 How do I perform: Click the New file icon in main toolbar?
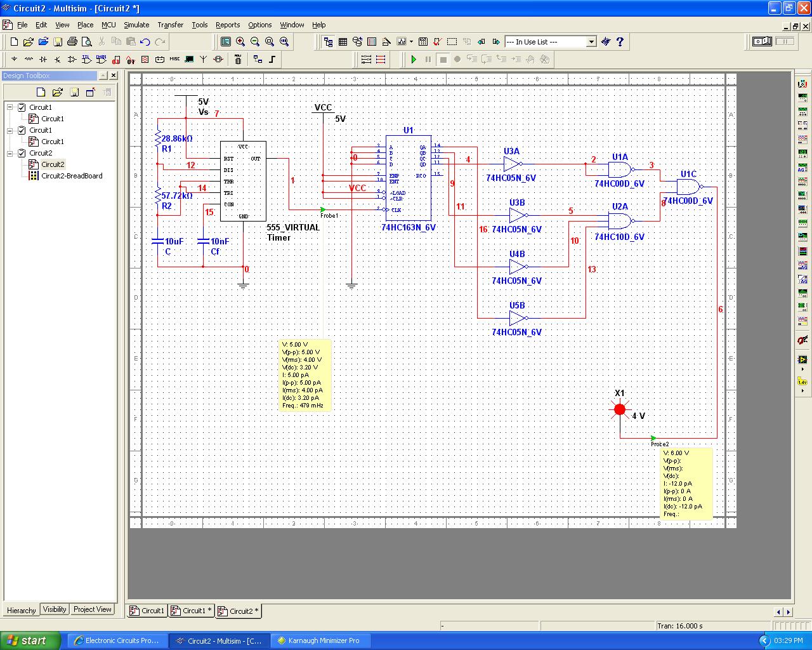click(x=14, y=42)
